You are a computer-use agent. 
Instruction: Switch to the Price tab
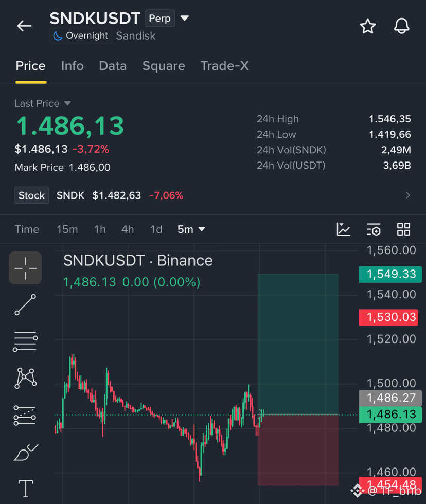coord(30,66)
